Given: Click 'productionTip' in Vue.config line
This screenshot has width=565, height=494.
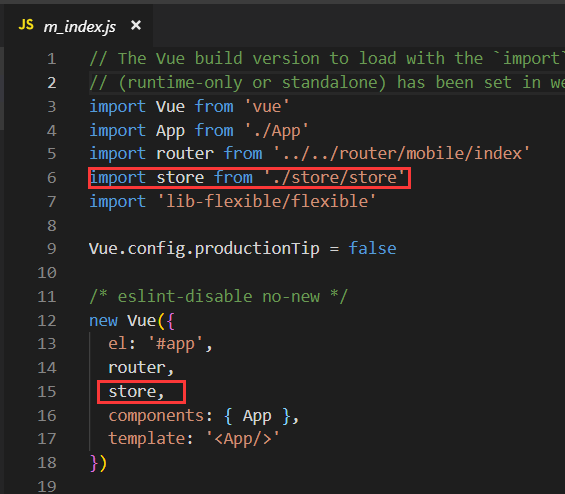Looking at the screenshot, I should coord(257,249).
